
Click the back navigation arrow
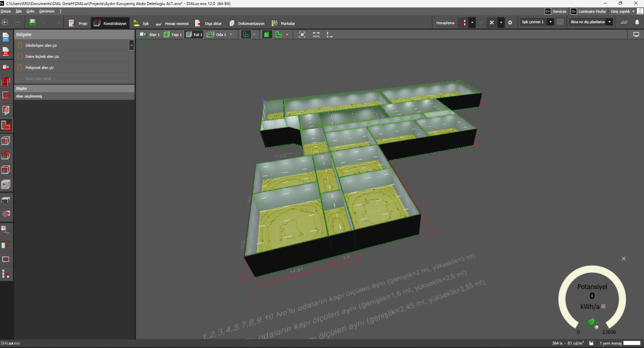tap(5, 23)
